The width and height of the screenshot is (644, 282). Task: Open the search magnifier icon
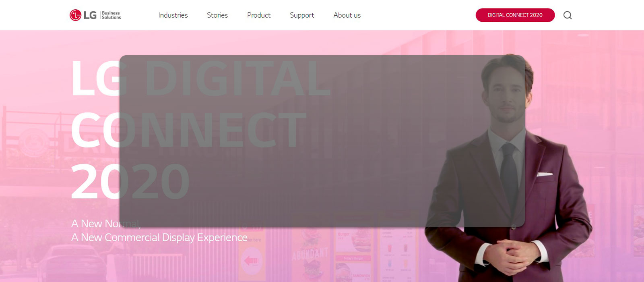coord(568,15)
